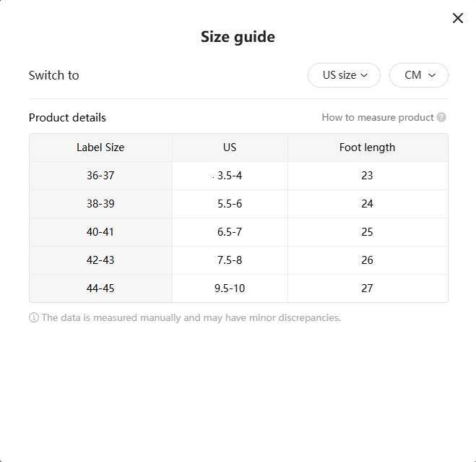Close the Size guide dialog

pyautogui.click(x=457, y=18)
